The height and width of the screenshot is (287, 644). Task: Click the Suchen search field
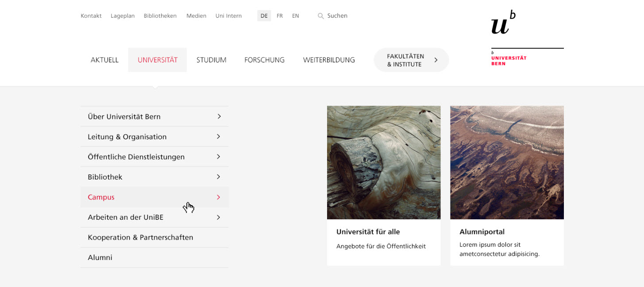tap(337, 16)
